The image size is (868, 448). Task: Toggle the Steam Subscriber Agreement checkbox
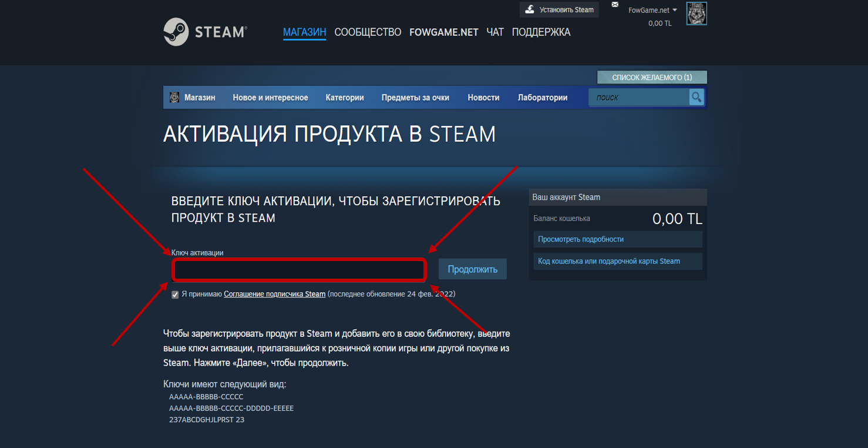(175, 295)
